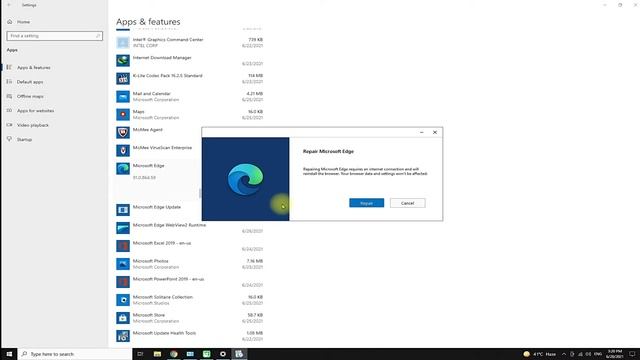Screen dimensions: 640x360
Task: Click the Intel Graphics Command Center app icon
Action: pos(123,42)
